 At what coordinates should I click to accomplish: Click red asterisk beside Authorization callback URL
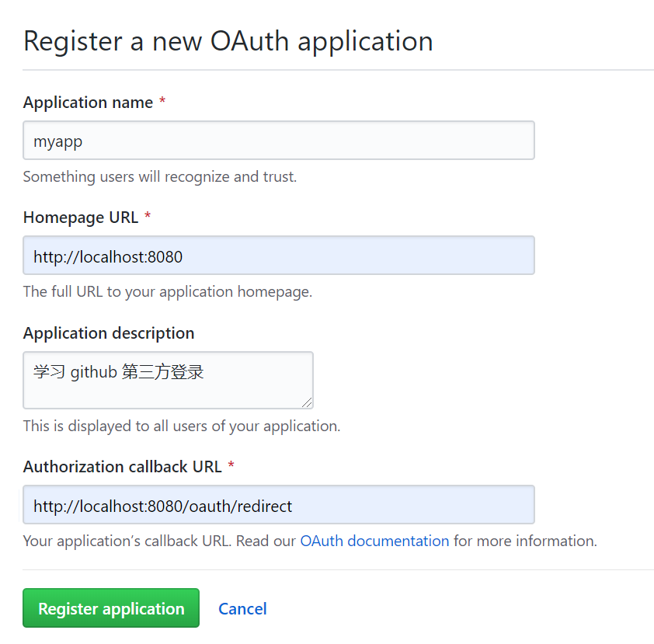tap(231, 467)
